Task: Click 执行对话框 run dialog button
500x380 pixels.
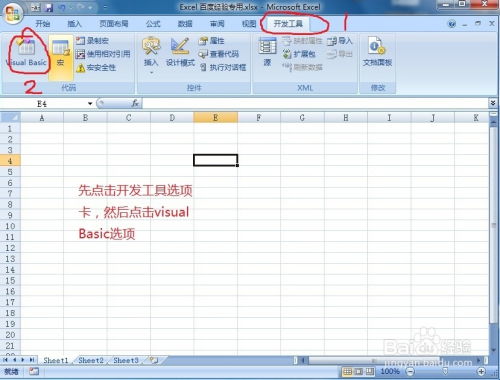Action: click(223, 67)
